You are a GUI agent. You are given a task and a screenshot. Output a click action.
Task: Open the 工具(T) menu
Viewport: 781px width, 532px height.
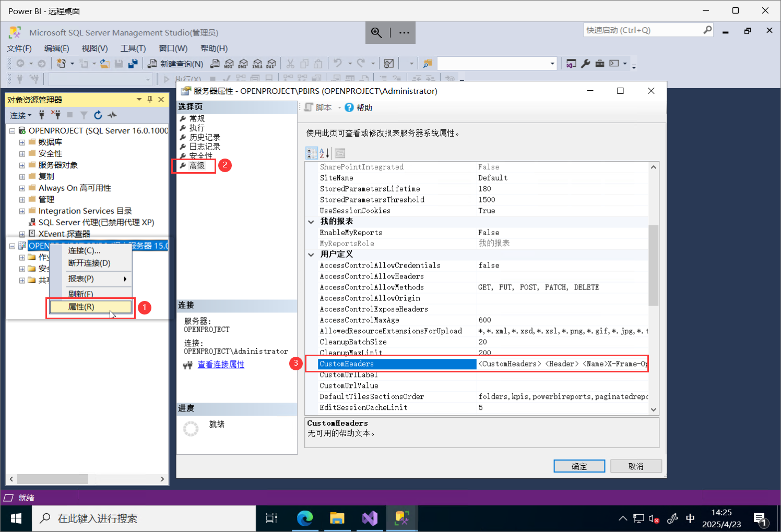tap(133, 48)
